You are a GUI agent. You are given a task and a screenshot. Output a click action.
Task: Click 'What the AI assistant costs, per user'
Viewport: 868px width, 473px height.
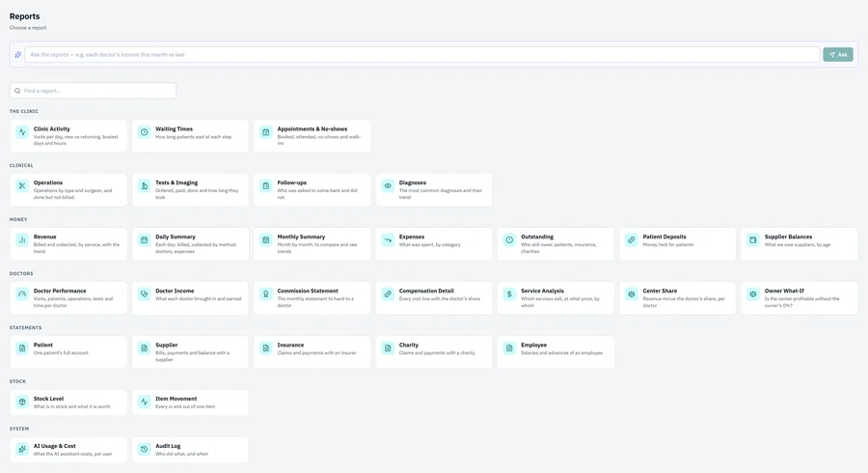click(72, 454)
